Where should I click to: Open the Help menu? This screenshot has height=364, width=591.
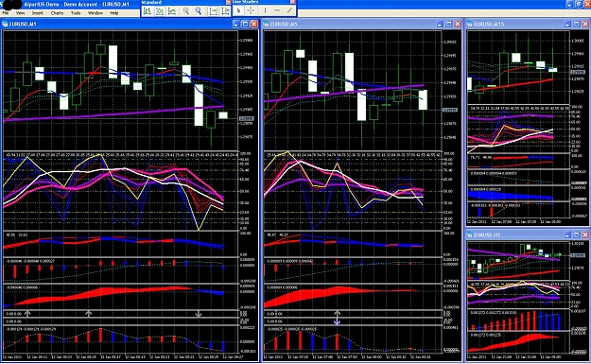pyautogui.click(x=114, y=13)
